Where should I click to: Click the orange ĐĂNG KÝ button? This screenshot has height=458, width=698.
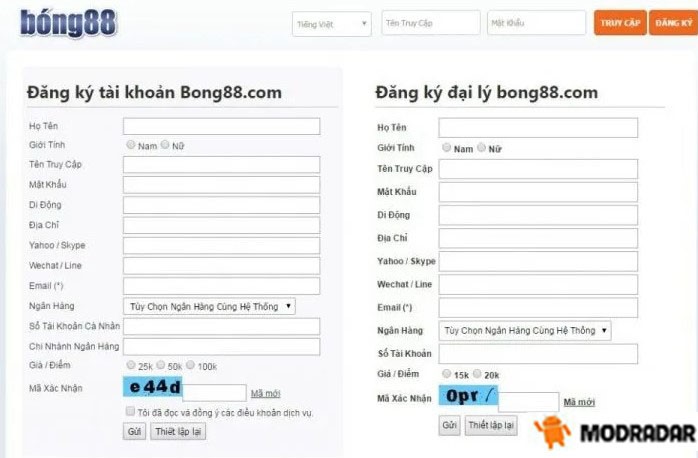pyautogui.click(x=674, y=23)
